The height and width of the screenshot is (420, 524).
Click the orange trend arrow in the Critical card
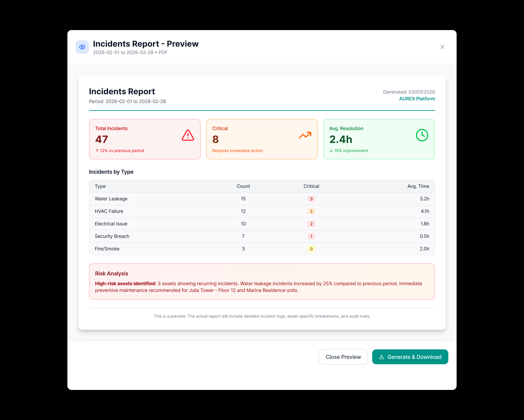[x=305, y=136]
